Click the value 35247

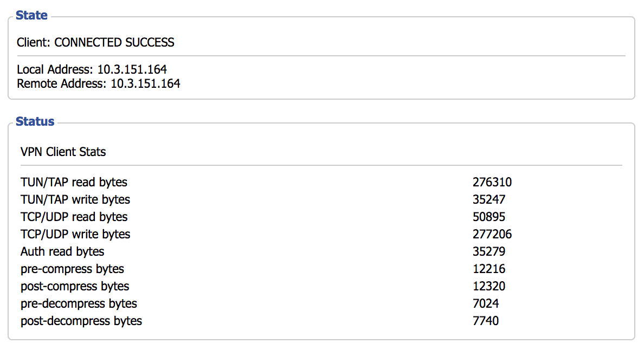pos(488,199)
